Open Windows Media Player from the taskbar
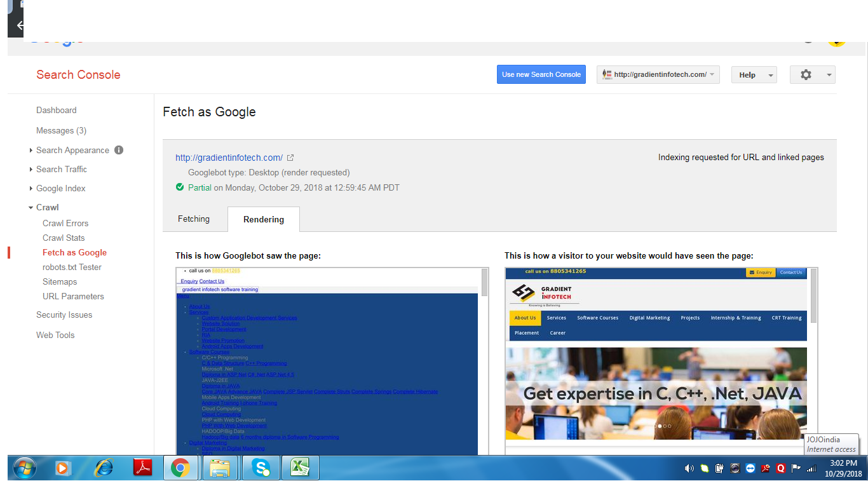This screenshot has width=868, height=488. (62, 468)
